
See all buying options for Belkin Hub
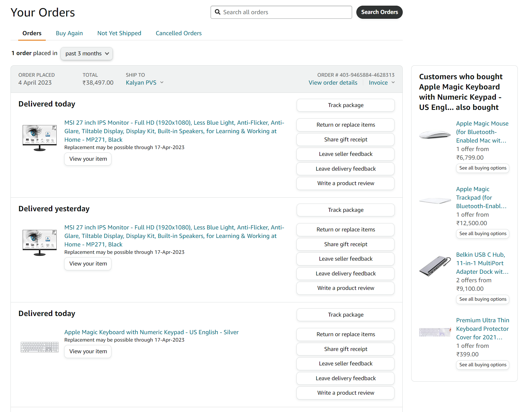483,299
